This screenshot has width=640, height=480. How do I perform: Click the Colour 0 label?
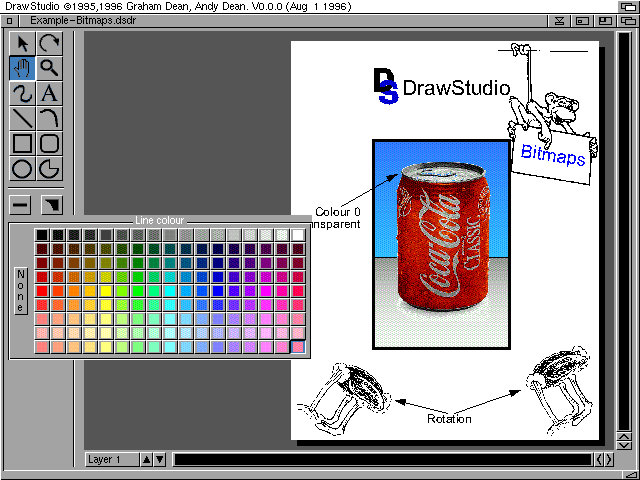tap(338, 212)
